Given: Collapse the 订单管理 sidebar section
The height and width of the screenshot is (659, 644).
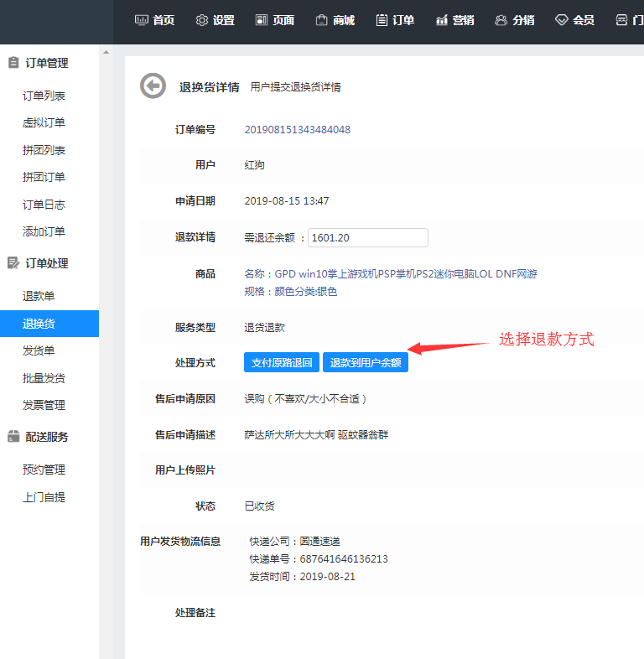Looking at the screenshot, I should 46,63.
